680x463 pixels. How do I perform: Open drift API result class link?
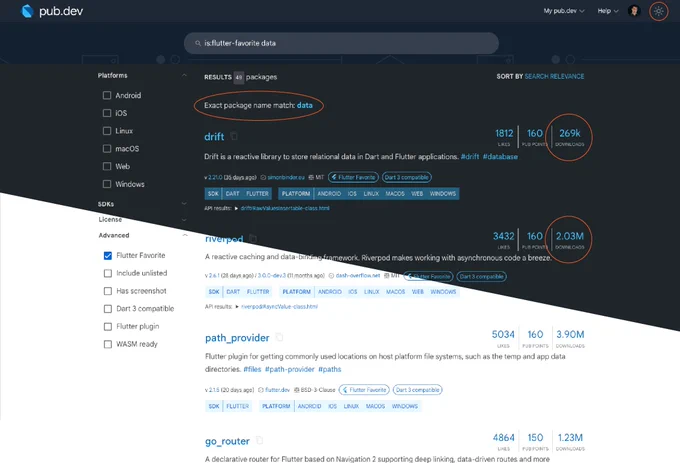coord(285,209)
